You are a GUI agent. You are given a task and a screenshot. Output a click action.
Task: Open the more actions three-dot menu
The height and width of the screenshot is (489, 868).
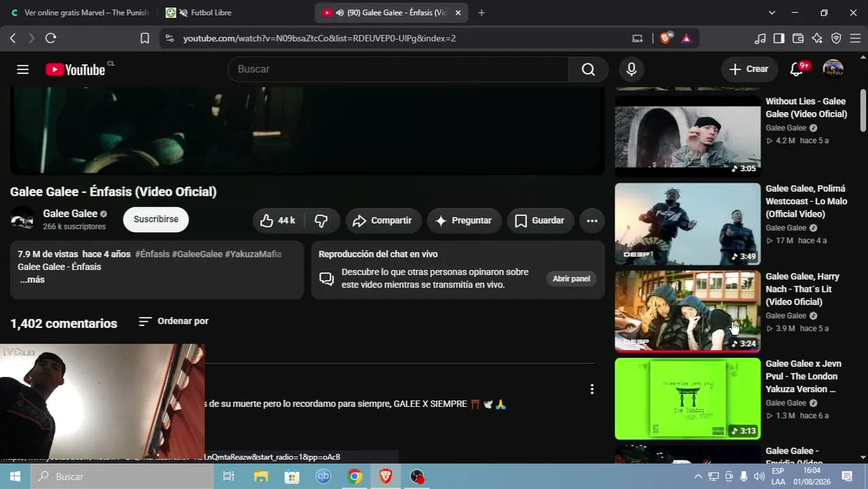pos(592,221)
